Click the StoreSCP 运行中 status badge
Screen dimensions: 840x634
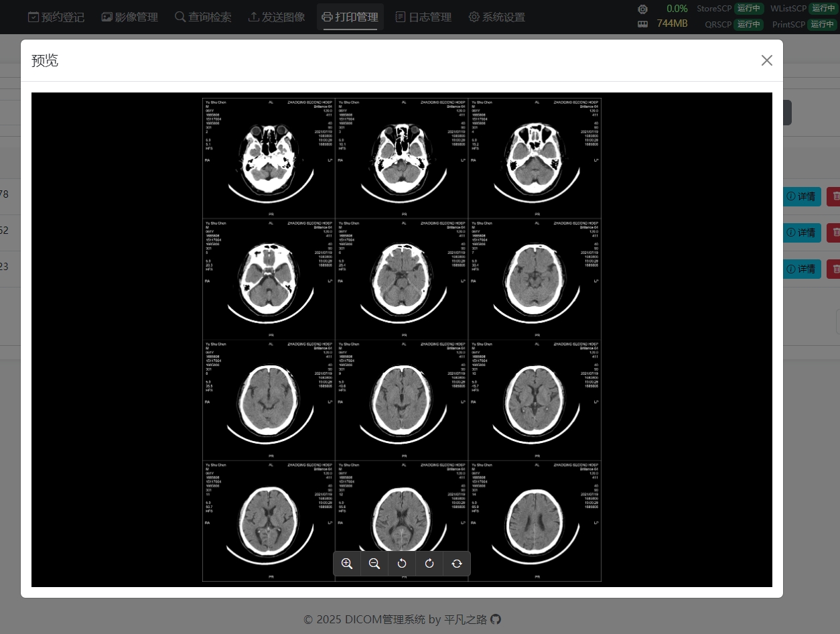[749, 9]
